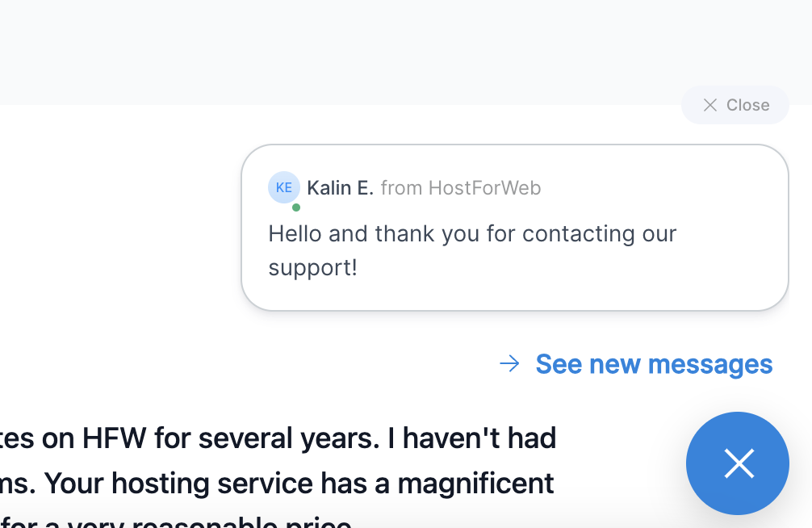Open the 'Hello and thank you' message

pos(472,234)
